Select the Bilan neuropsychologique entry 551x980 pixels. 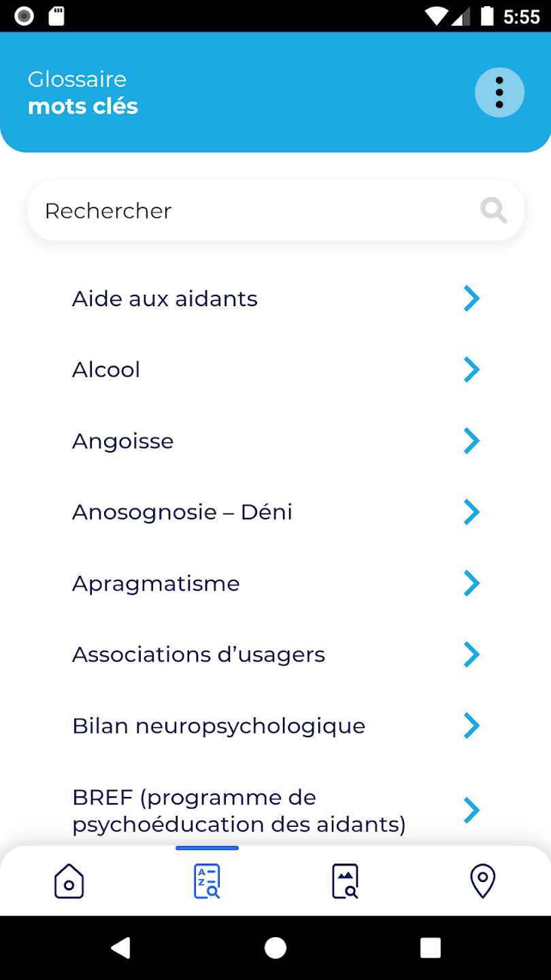click(x=218, y=725)
